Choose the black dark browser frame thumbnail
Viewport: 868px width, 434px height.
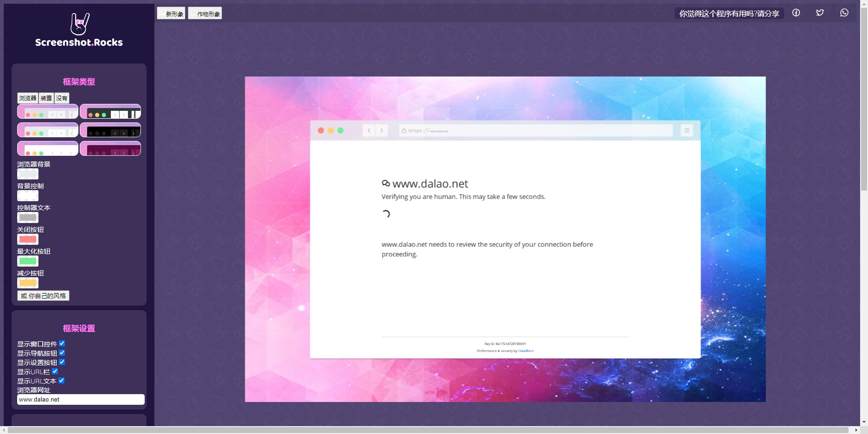coord(110,130)
